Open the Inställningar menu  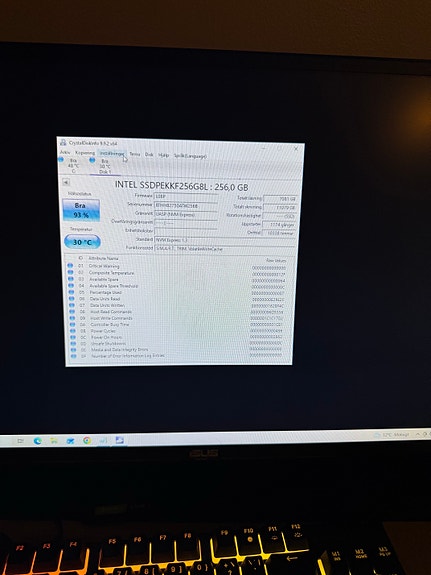(112, 154)
